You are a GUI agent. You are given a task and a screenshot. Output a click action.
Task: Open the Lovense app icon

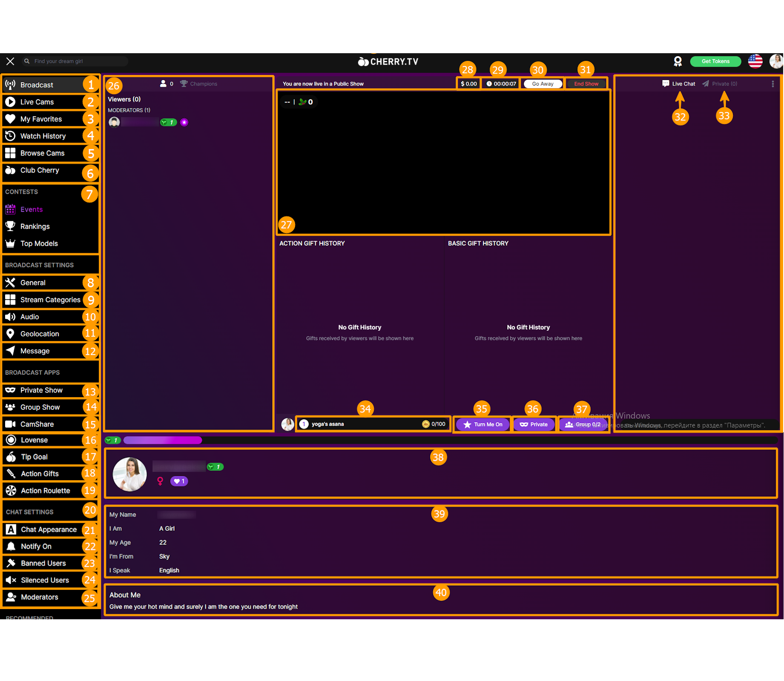pyautogui.click(x=11, y=440)
